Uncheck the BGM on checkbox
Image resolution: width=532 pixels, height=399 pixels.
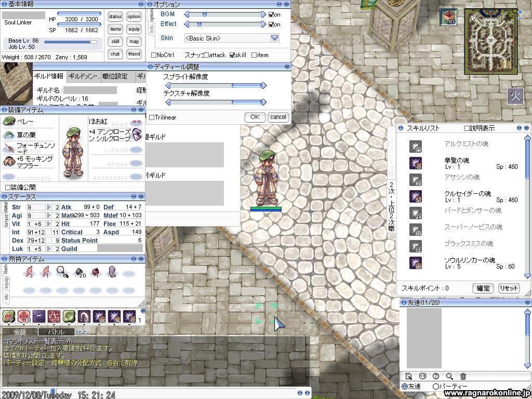tap(271, 15)
